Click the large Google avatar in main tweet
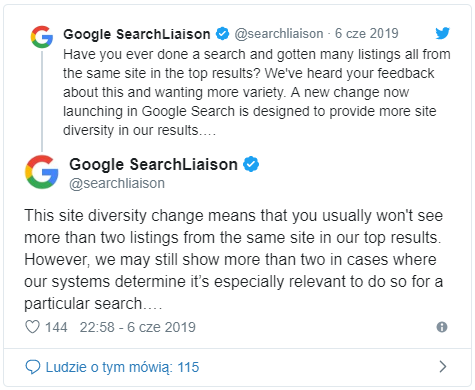This screenshot has height=390, width=475. 42,172
